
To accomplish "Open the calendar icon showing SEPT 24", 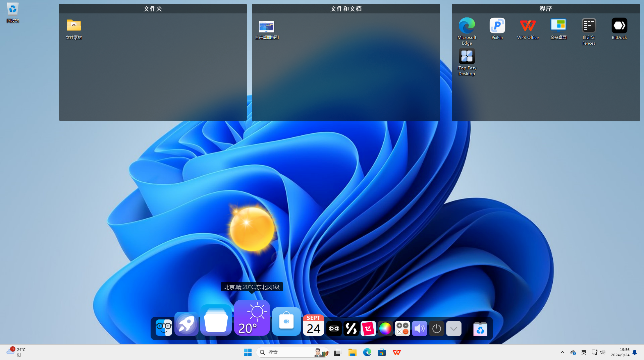I will [313, 325].
